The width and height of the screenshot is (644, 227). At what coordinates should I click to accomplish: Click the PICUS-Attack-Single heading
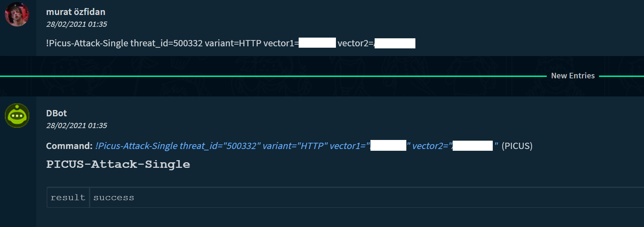click(x=118, y=164)
